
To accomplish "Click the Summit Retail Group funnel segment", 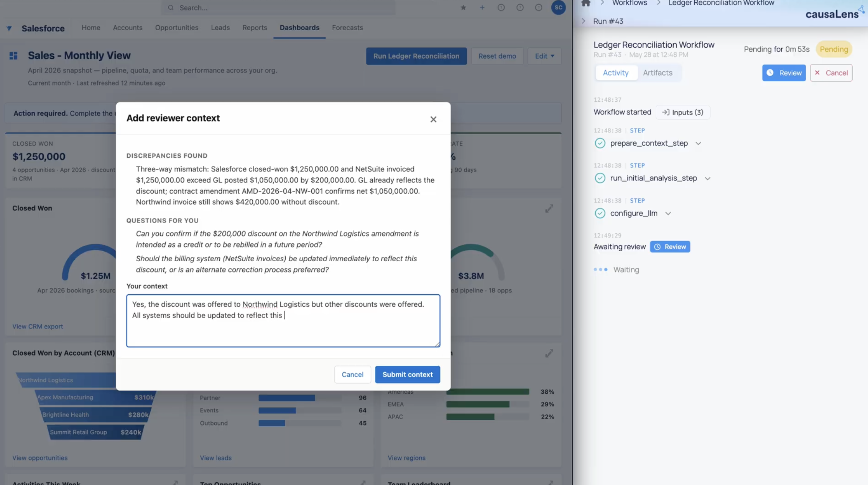I will pyautogui.click(x=95, y=432).
